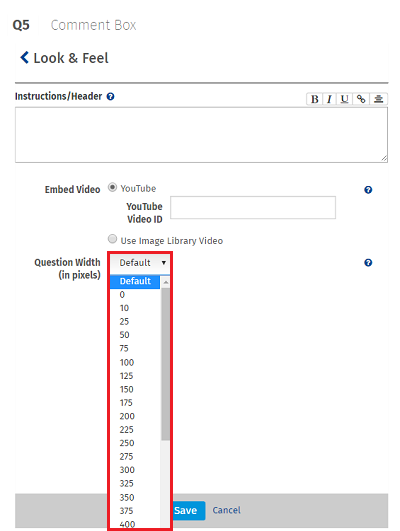The image size is (400, 531).
Task: Open help icon for Question Width
Action: pos(368,262)
